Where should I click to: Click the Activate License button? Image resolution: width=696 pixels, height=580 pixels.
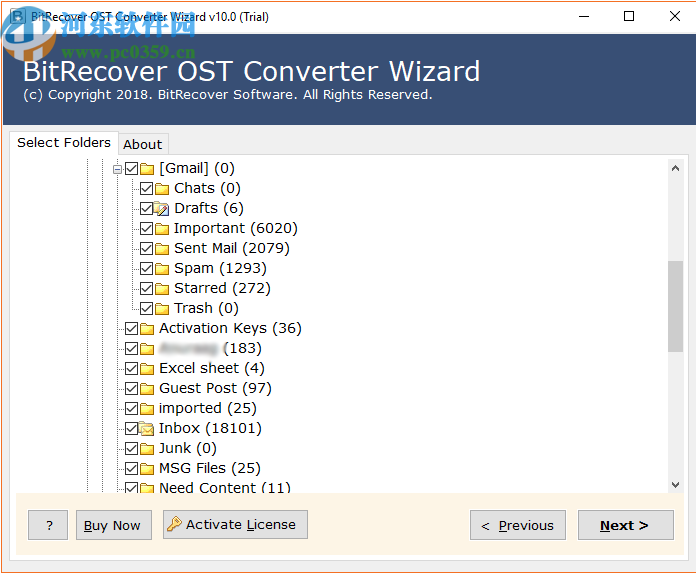(235, 525)
